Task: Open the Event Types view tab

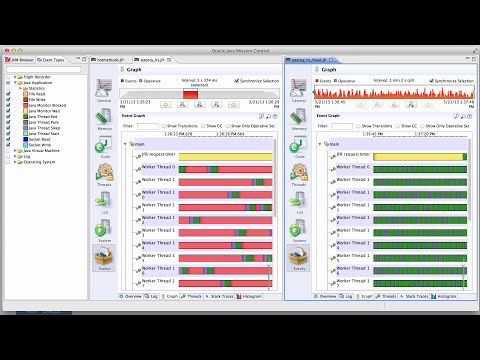Action: tap(51, 60)
